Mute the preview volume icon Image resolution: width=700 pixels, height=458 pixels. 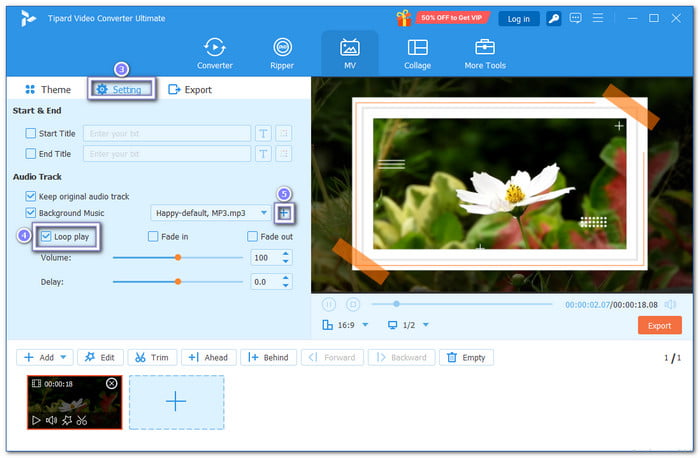670,304
